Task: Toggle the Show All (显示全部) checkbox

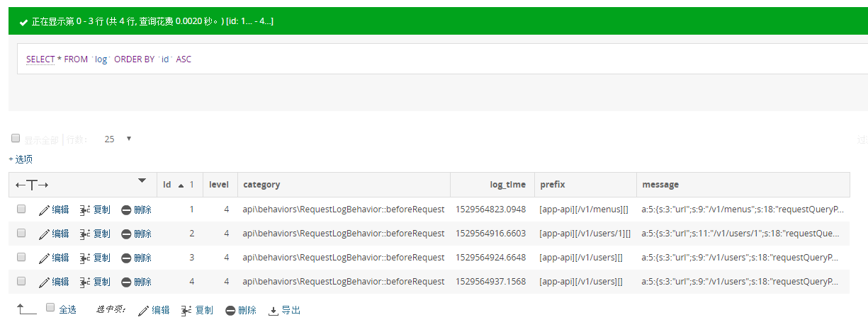Action: pos(16,139)
